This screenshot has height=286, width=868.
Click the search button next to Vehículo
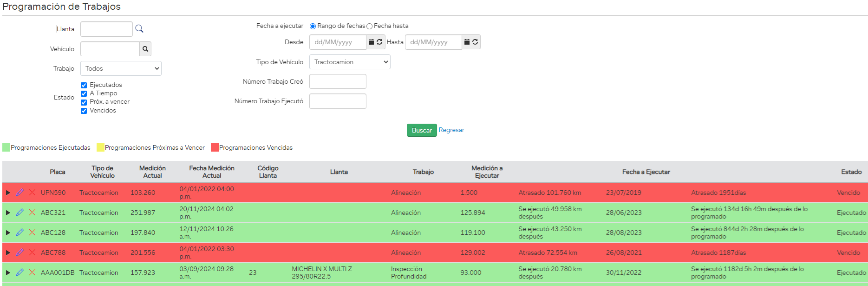(145, 49)
